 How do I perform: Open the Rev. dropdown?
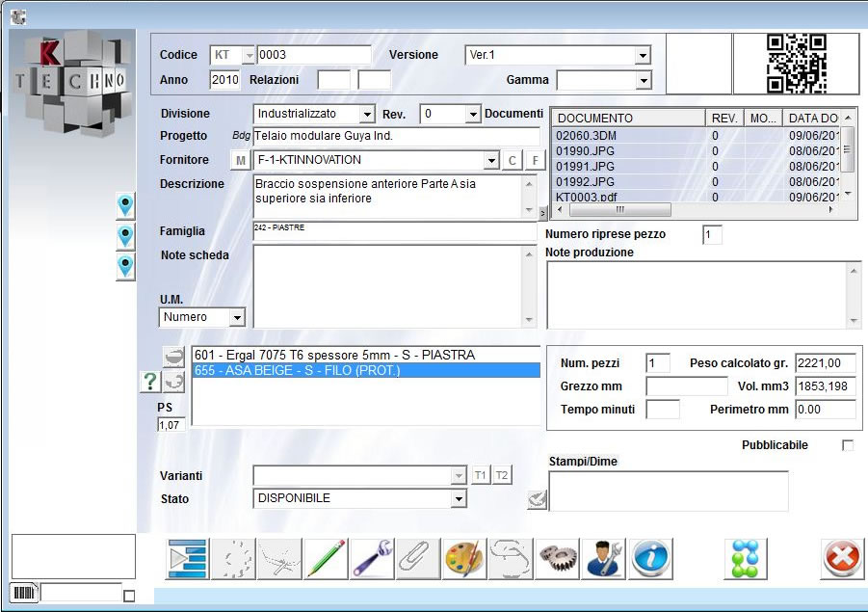click(x=473, y=115)
